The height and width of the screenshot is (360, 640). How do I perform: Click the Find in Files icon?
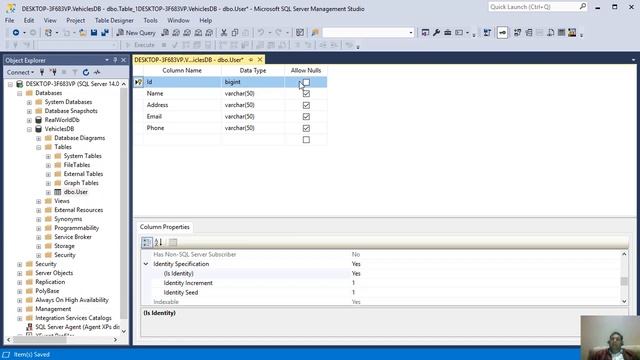(x=315, y=33)
